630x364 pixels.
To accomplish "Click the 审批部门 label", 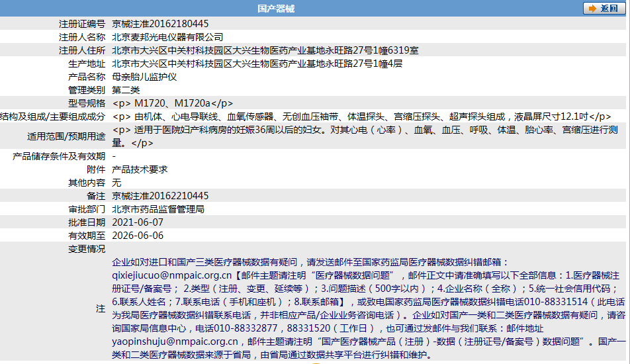I will pos(87,209).
